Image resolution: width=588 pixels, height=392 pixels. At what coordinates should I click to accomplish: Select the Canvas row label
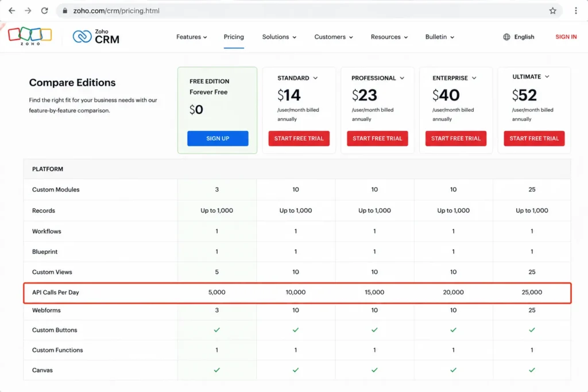42,370
